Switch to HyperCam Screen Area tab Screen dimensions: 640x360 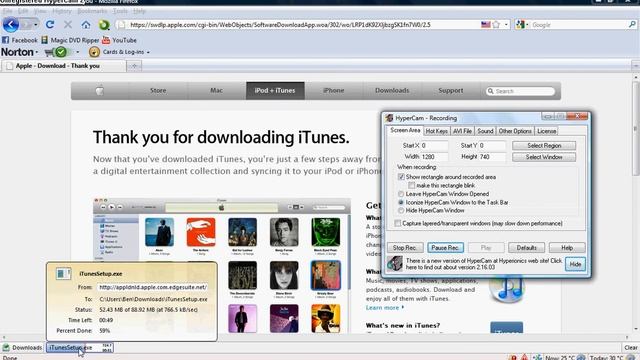coord(405,130)
